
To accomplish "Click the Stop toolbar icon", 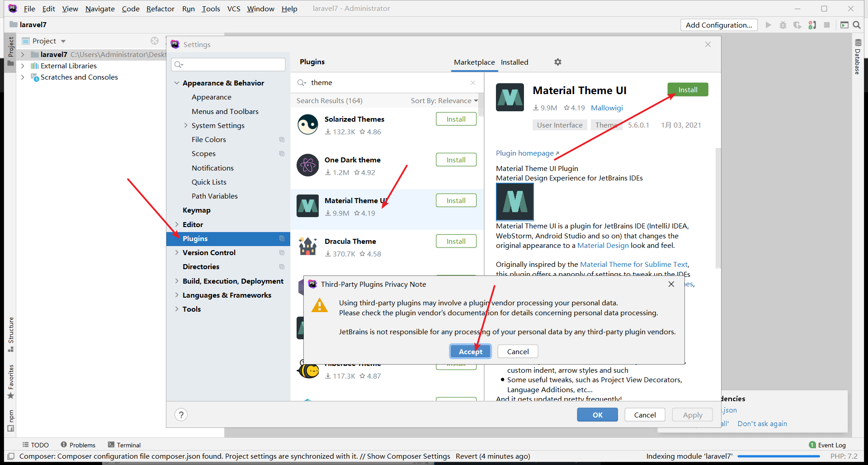I will point(827,25).
